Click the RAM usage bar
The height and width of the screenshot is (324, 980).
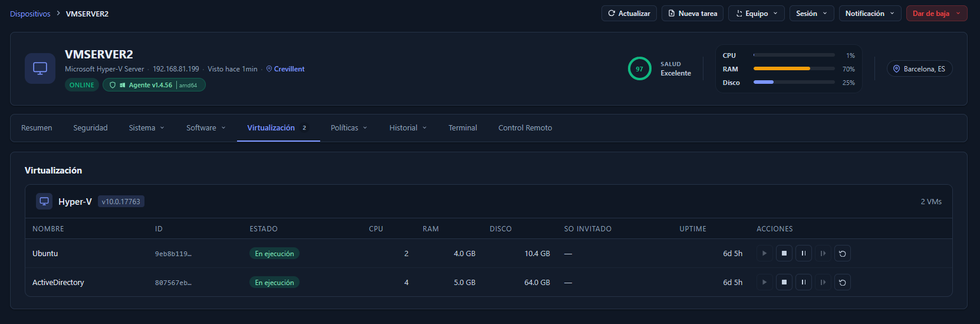(794, 69)
